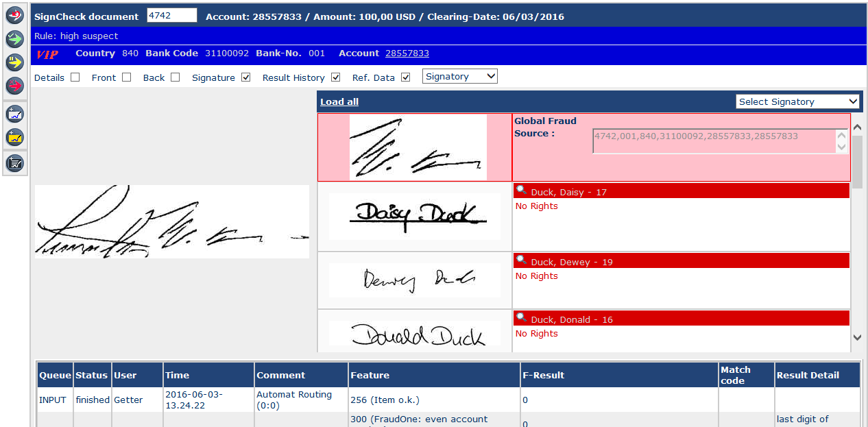Click the yellow add-signature icon
Viewport: 868px width, 427px height.
point(15,137)
